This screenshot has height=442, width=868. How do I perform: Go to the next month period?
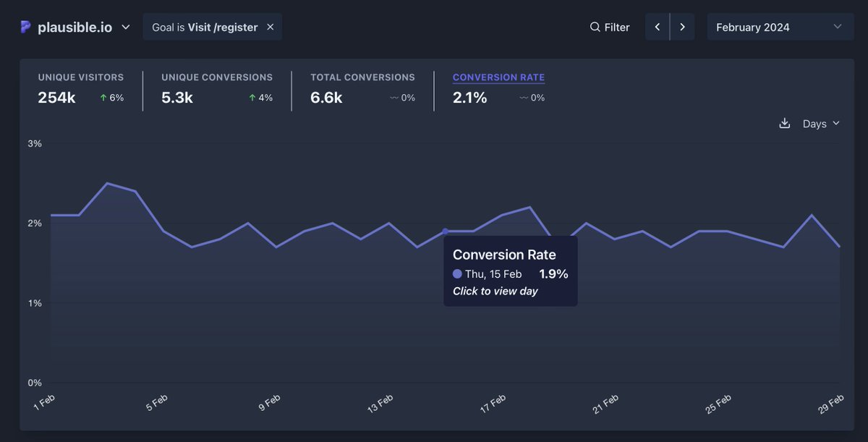(682, 27)
